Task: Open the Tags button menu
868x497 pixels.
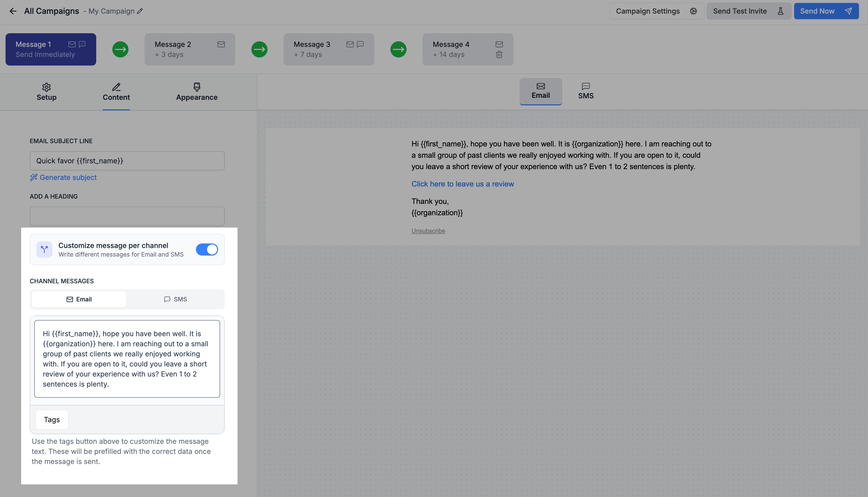Action: [x=52, y=420]
